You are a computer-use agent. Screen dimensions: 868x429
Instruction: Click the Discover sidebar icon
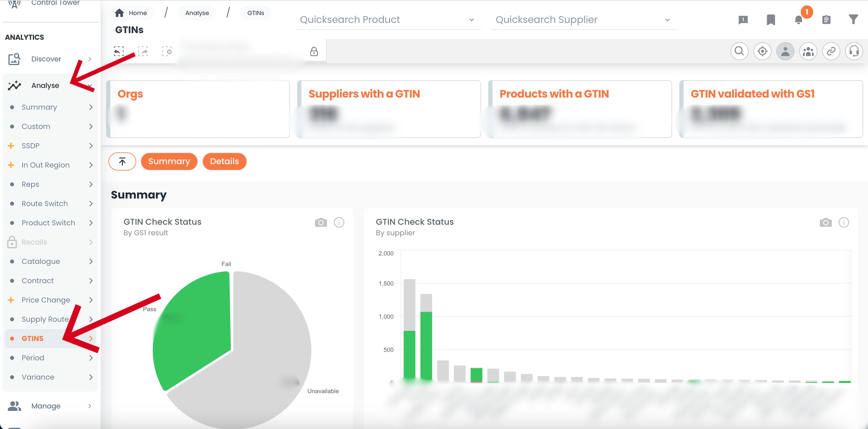[x=14, y=59]
